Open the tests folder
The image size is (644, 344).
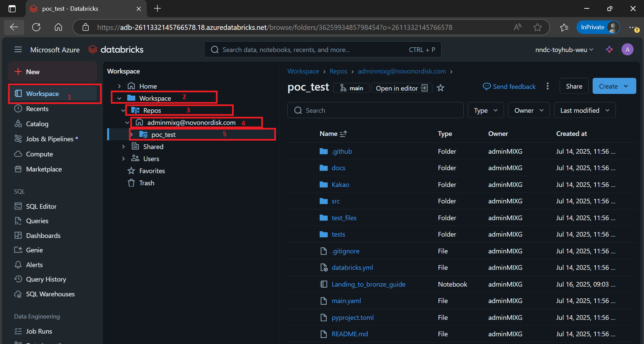click(338, 234)
